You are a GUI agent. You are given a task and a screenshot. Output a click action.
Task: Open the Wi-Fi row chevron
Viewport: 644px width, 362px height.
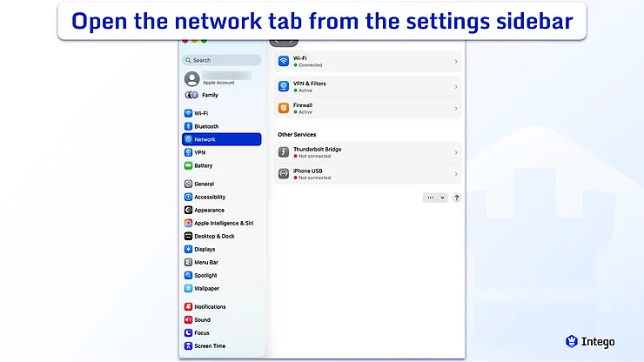456,62
